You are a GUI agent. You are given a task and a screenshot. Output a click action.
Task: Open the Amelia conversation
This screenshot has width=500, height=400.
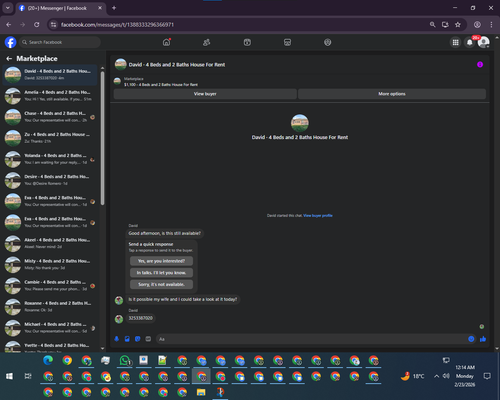50,96
